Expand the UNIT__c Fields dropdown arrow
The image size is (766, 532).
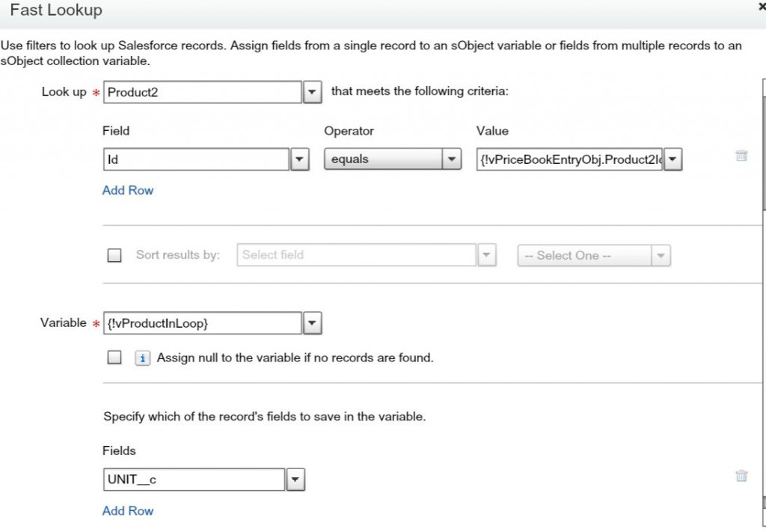(295, 480)
